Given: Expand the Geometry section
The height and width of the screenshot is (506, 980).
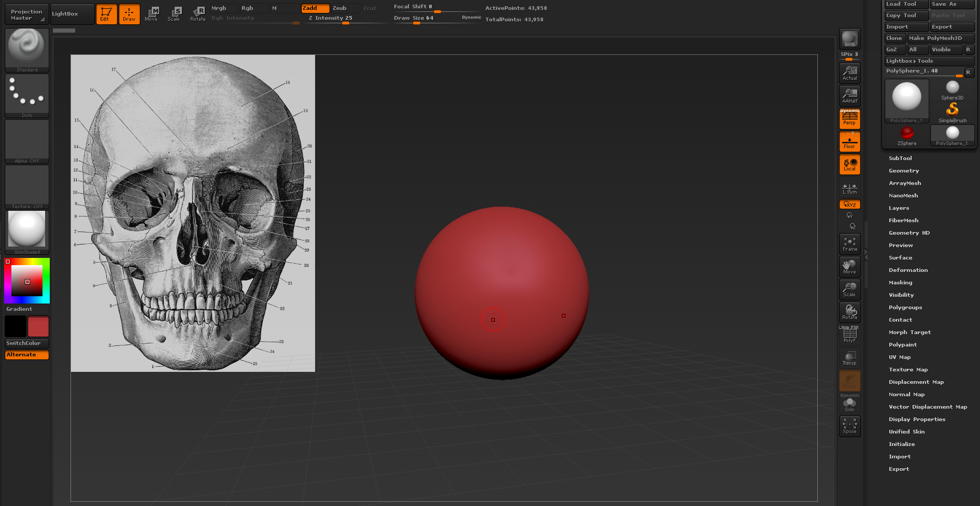Looking at the screenshot, I should click(x=904, y=171).
